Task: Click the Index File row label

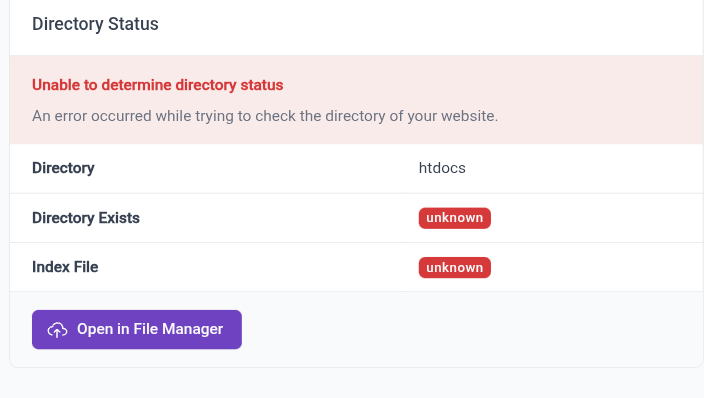Action: [65, 267]
